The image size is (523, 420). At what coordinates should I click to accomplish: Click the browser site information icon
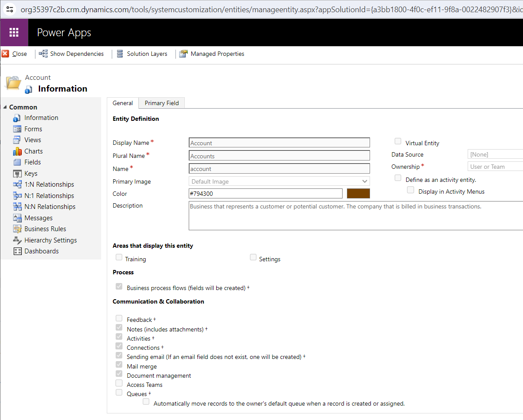coord(10,9)
